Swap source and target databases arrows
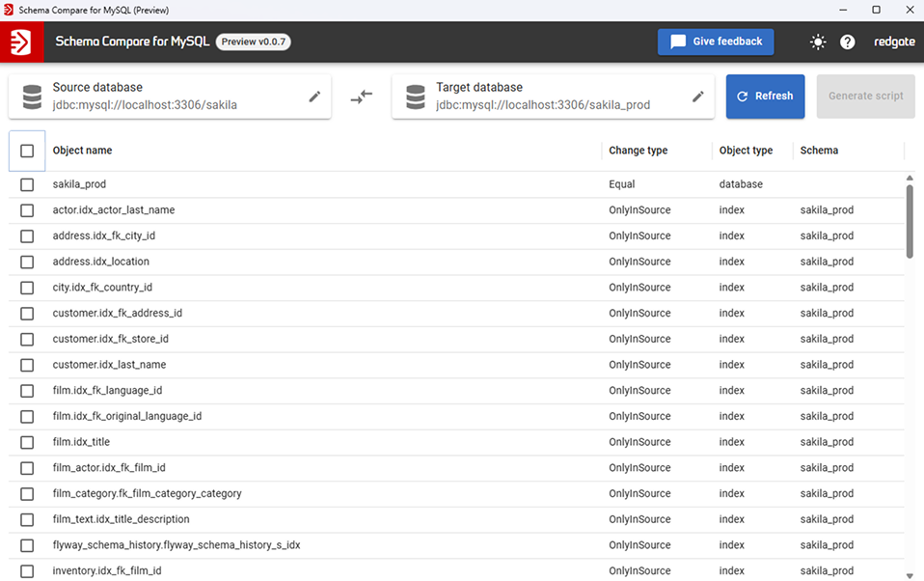 point(362,97)
